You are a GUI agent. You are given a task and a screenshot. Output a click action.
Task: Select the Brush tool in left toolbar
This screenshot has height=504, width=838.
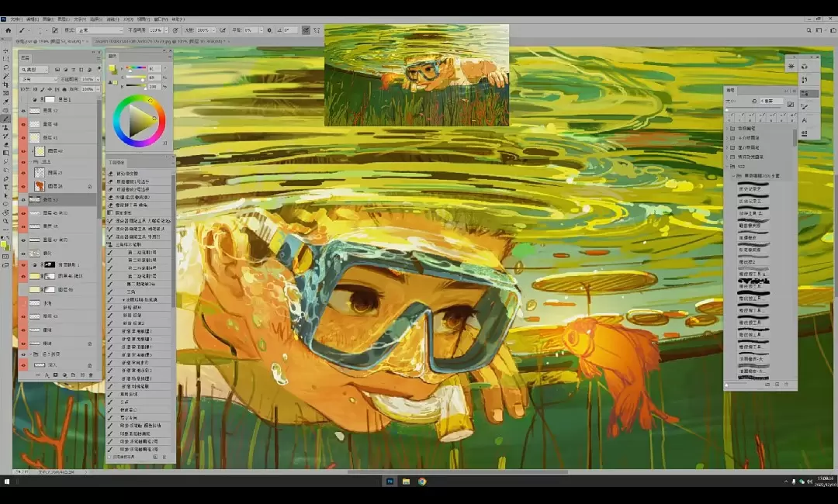(6, 119)
